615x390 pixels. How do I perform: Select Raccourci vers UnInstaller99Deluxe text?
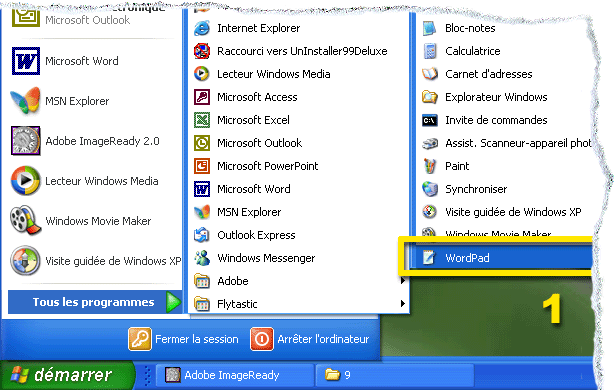(x=302, y=51)
